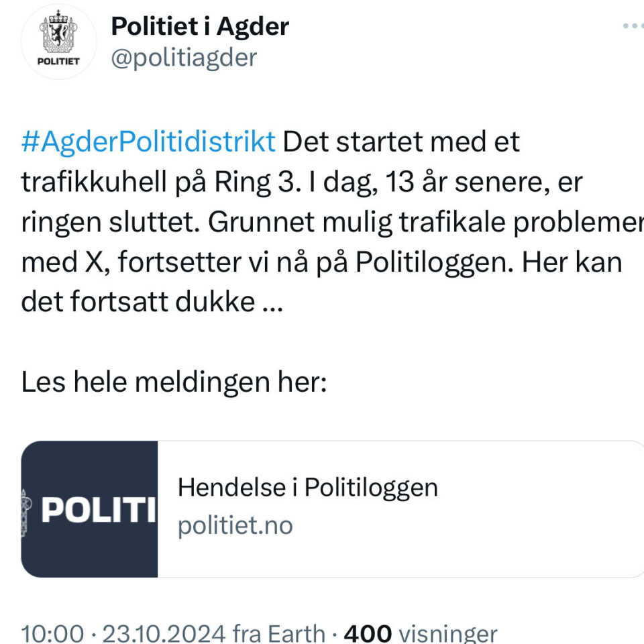The image size is (644, 644).
Task: Click the 23.10.2024 post date
Action: (164, 633)
